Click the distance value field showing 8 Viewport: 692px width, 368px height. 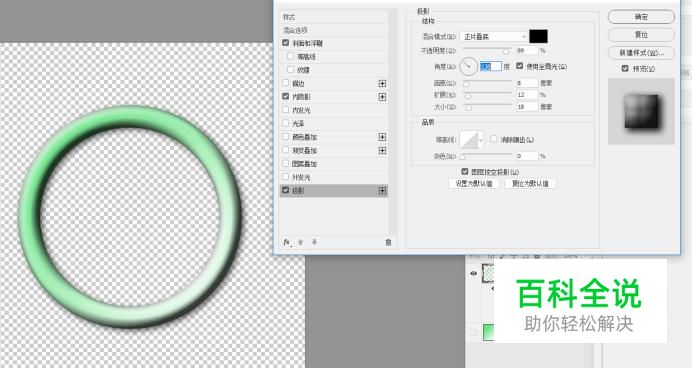527,83
